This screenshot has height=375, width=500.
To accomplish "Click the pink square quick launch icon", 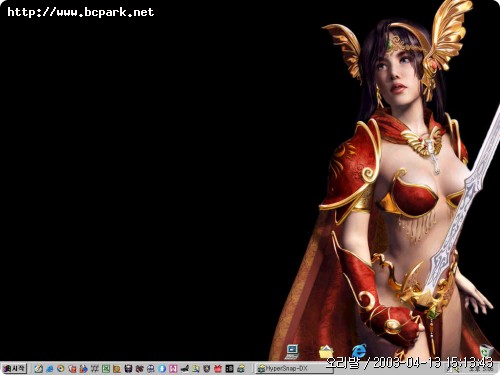I will pos(173,369).
